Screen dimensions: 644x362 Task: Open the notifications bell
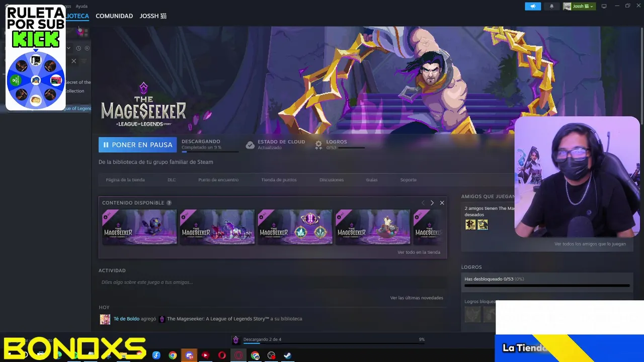pyautogui.click(x=551, y=6)
